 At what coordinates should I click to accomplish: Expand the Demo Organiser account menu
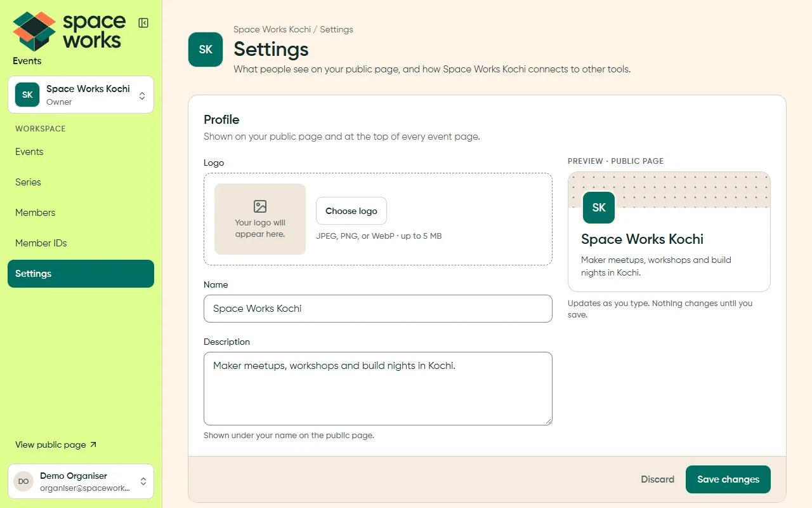coord(81,481)
